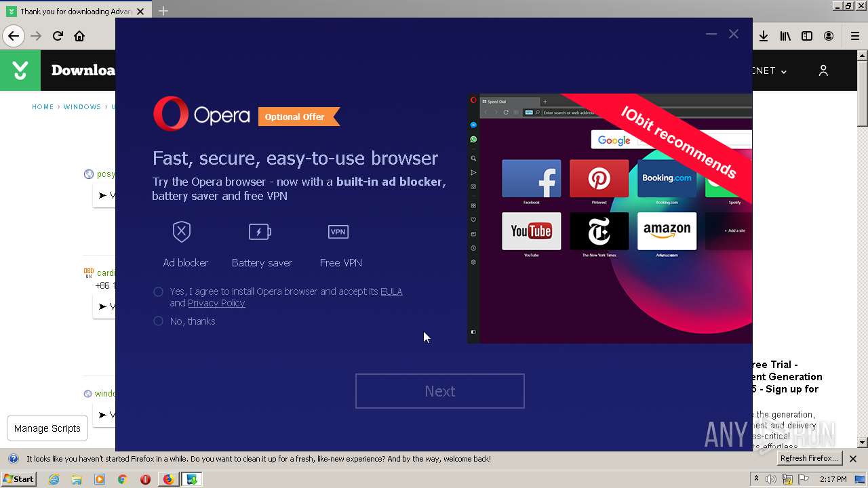Click the Next button in installer
Image resolution: width=868 pixels, height=488 pixels.
click(x=440, y=391)
